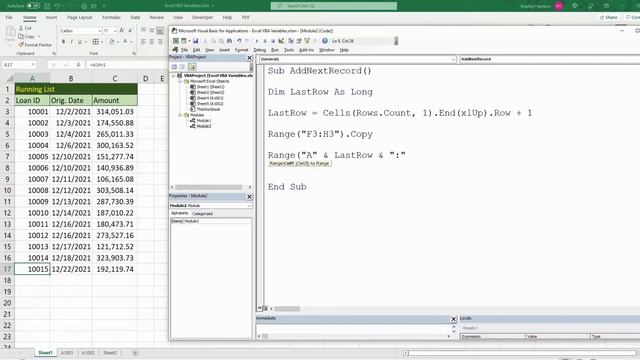The image size is (640, 360).
Task: Click the Break pause icon in VBA toolbar
Action: point(265,41)
